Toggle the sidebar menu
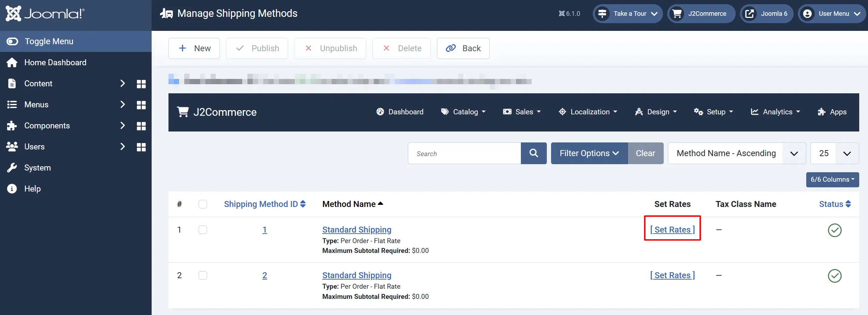 pyautogui.click(x=76, y=41)
